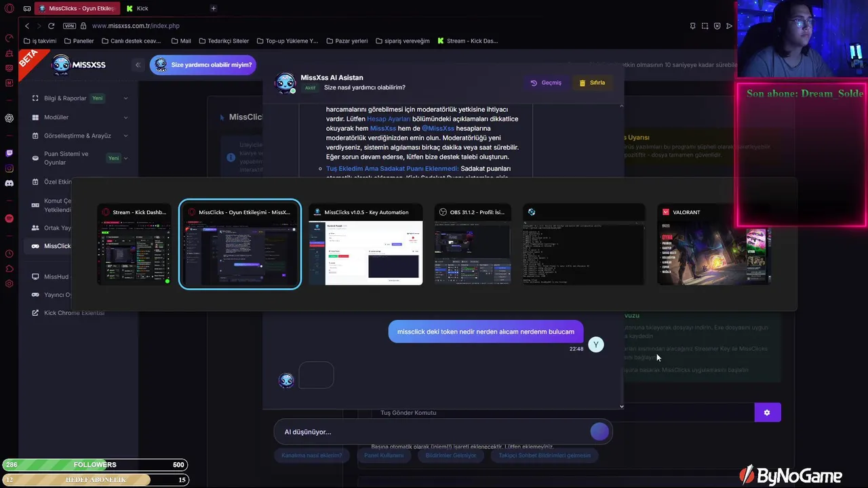Select the VALORANT window thumbnail

[x=714, y=245]
